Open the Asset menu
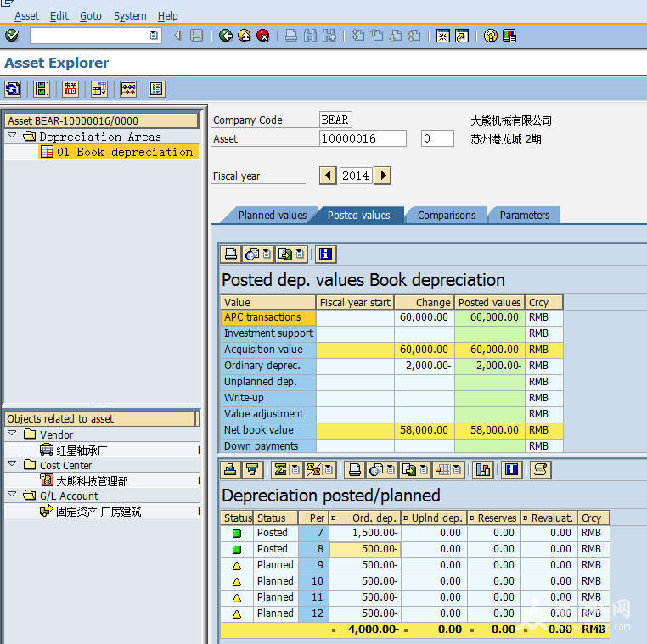This screenshot has width=647, height=644. point(26,15)
